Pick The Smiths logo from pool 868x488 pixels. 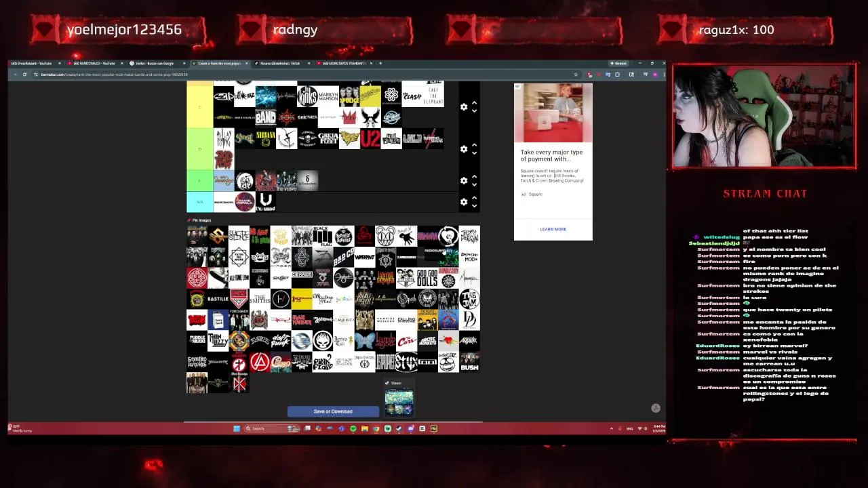coord(260,299)
